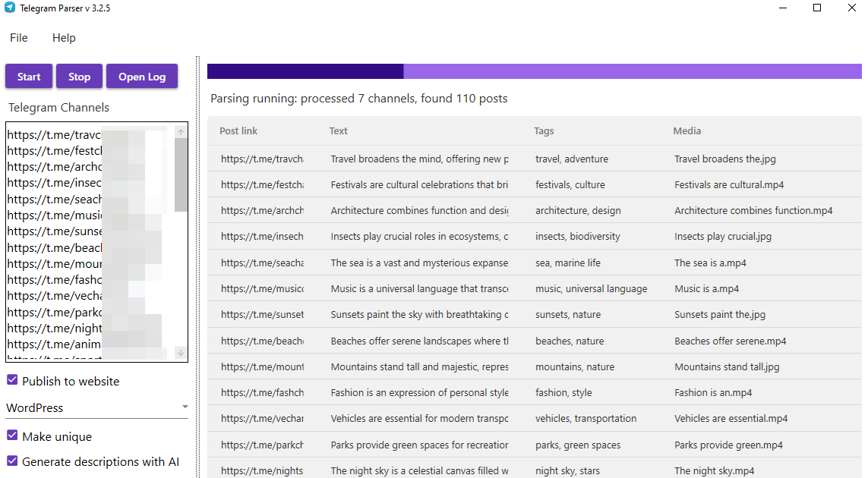Open the File menu
The image size is (868, 478).
[x=19, y=38]
